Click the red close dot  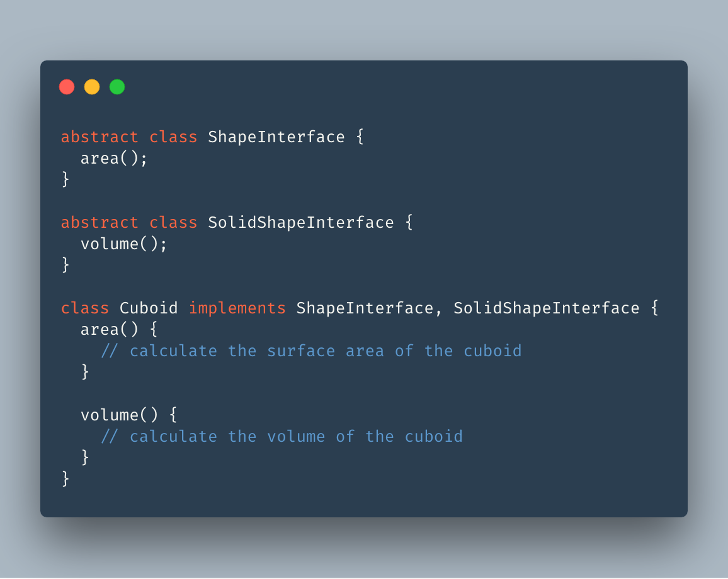point(67,87)
